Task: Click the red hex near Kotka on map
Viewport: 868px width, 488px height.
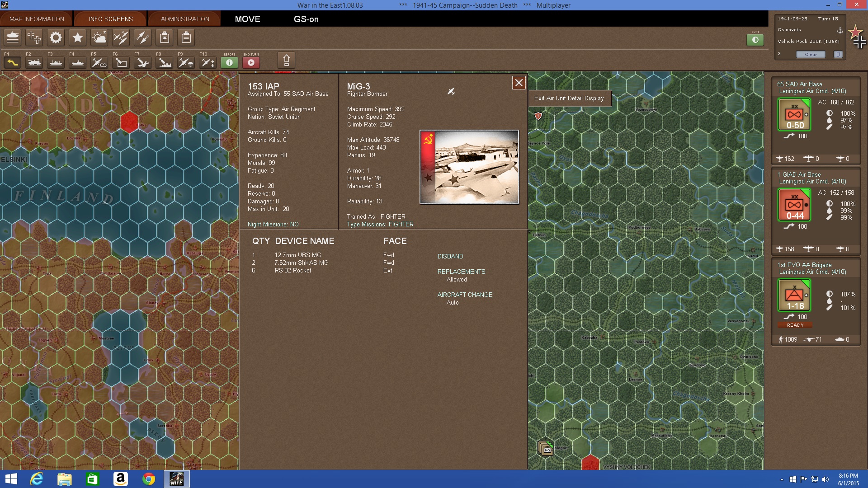Action: point(129,122)
